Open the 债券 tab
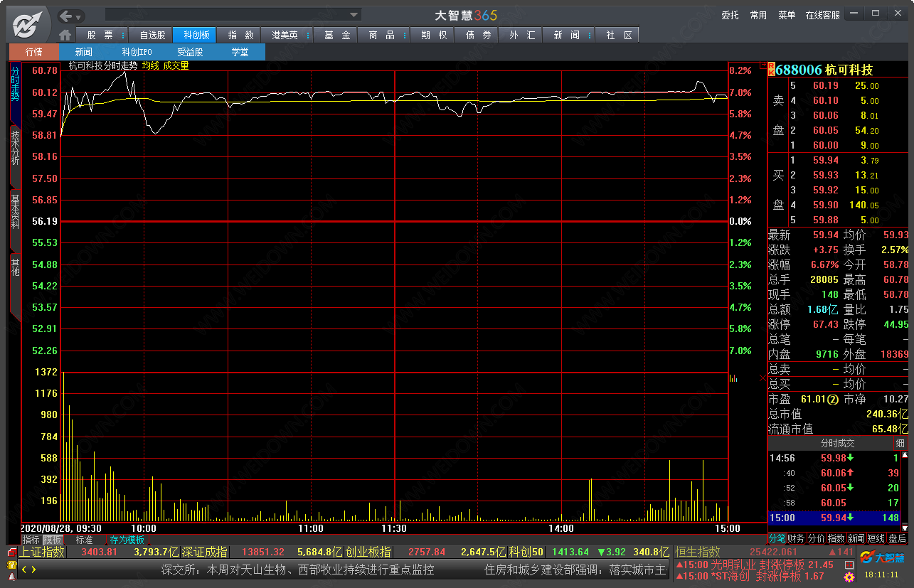 [477, 35]
